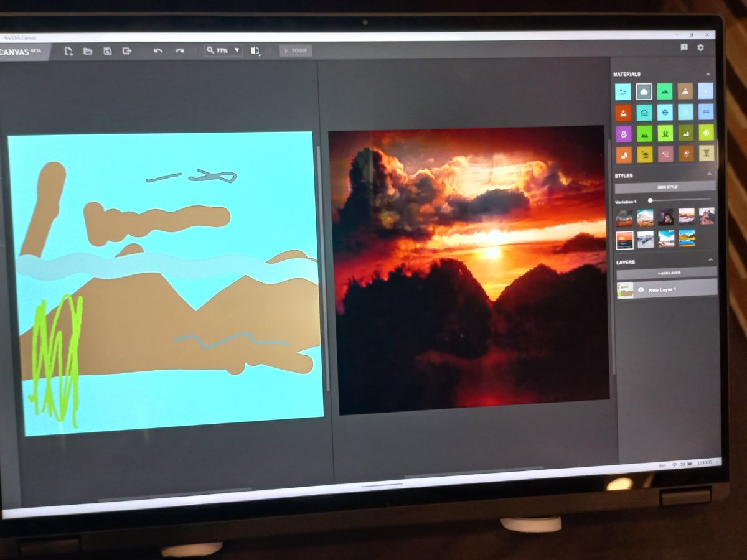Select the green bush material

[x=644, y=133]
